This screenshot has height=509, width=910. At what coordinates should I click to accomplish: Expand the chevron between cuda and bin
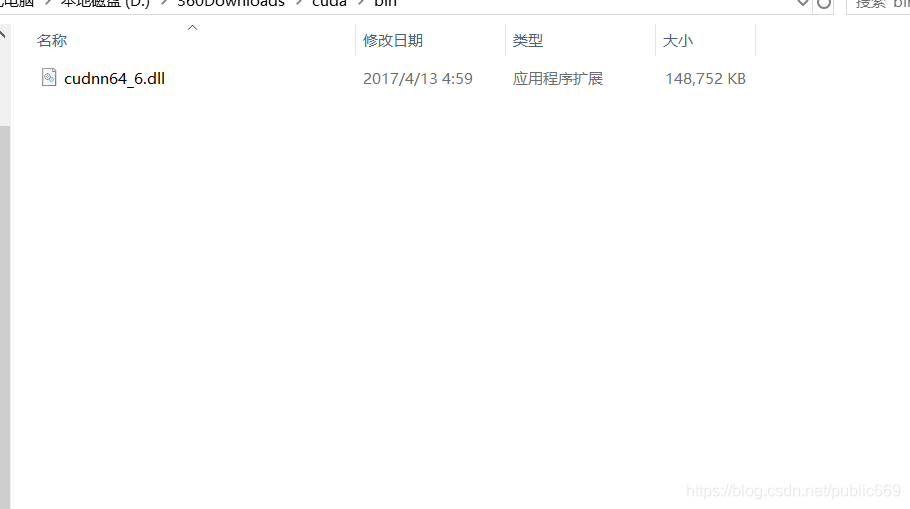361,3
